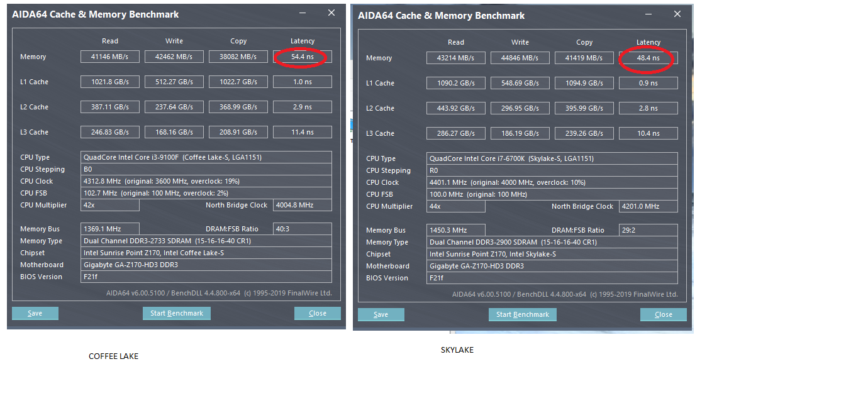
Task: Click the SKYLAKE caption text
Action: (x=457, y=350)
